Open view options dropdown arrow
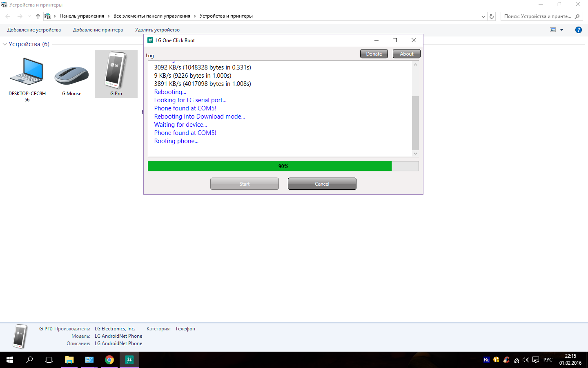The height and width of the screenshot is (368, 588). pyautogui.click(x=562, y=30)
